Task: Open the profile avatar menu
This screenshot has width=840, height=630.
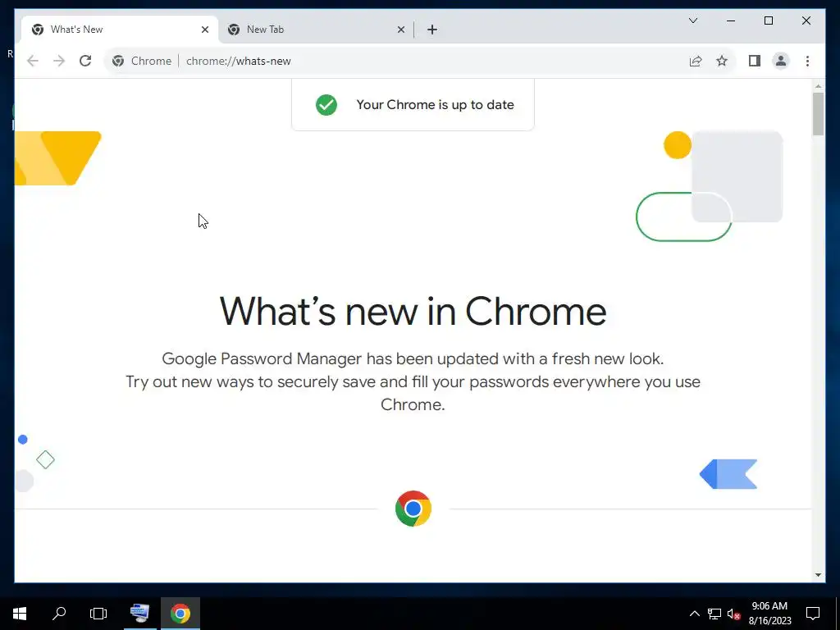Action: [781, 61]
